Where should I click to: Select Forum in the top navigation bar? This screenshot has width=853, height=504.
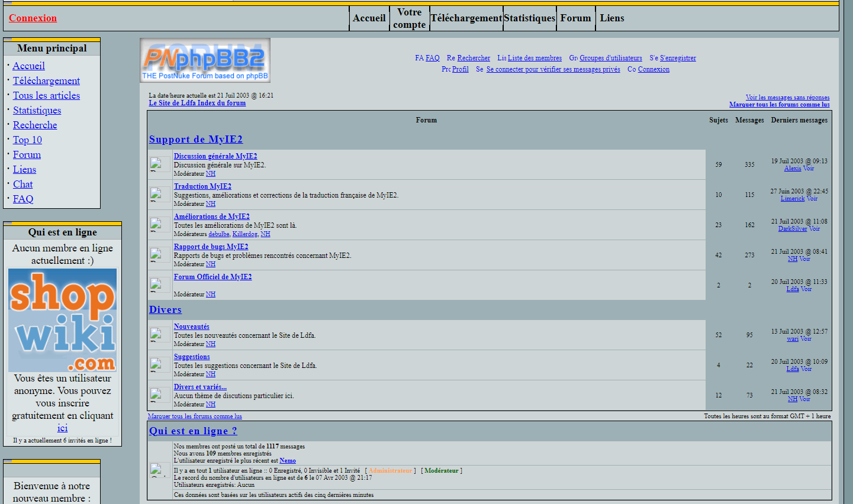576,18
